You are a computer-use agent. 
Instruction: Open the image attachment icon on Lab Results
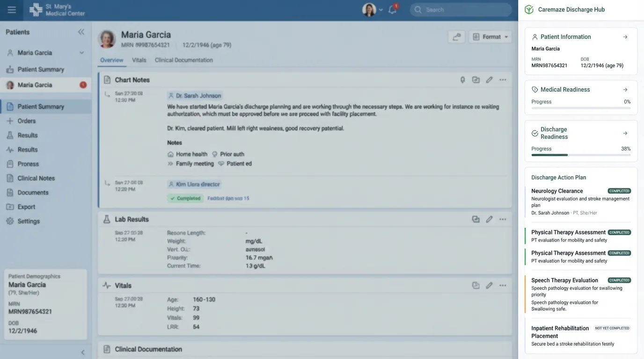click(476, 219)
